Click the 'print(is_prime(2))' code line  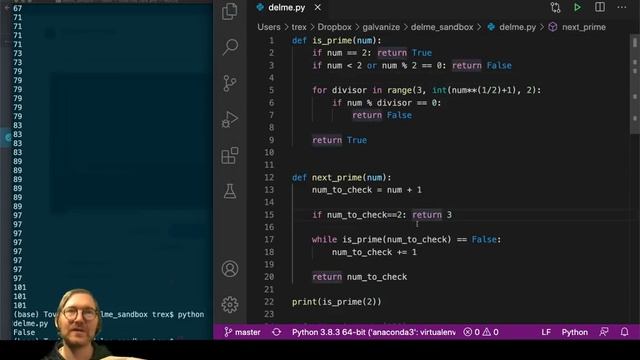[x=336, y=302]
